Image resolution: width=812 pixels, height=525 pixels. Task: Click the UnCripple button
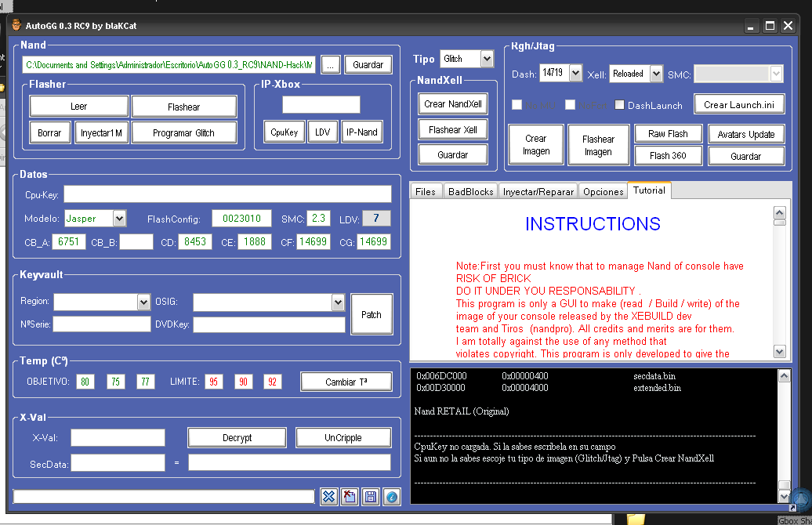(x=343, y=437)
